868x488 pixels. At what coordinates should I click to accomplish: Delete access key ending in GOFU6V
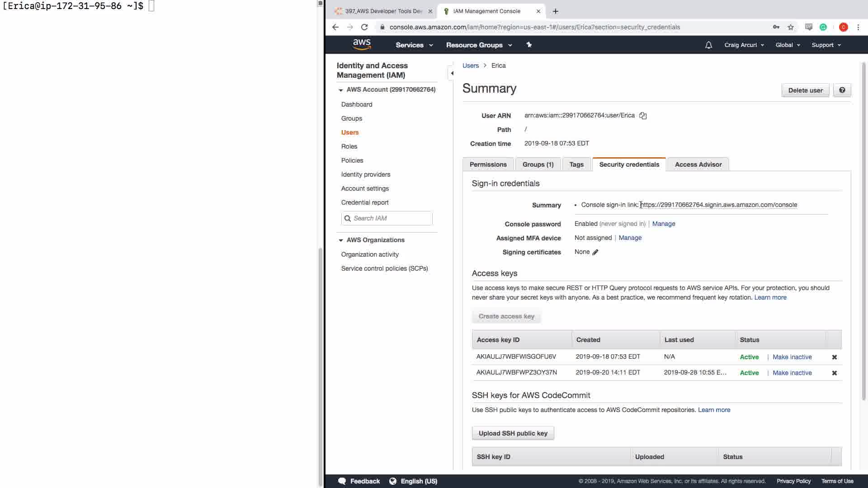[834, 357]
